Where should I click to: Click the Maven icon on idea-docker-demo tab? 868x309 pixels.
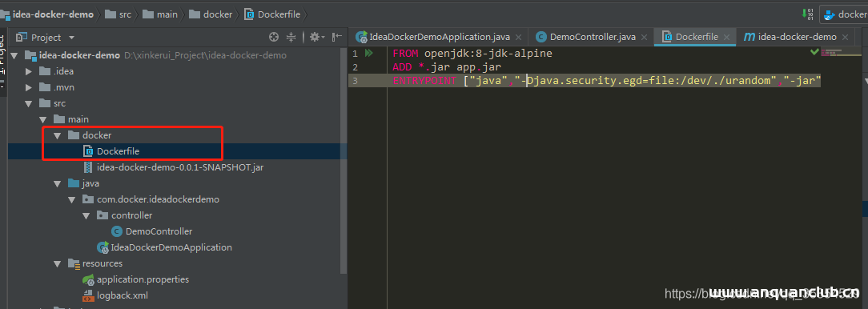749,37
